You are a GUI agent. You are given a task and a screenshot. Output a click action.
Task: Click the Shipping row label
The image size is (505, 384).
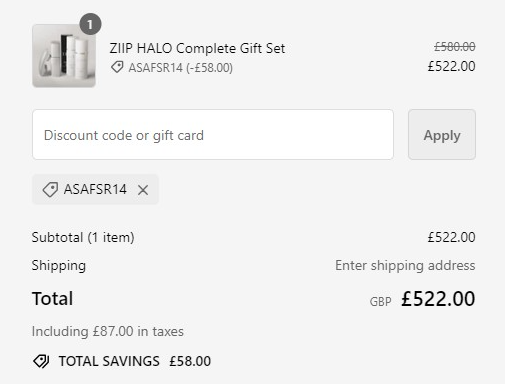59,266
